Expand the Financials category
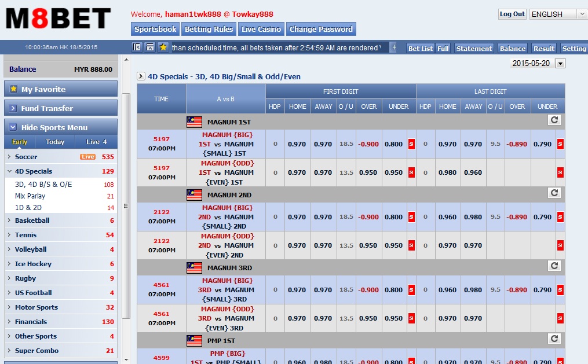Viewport: 588px width, 364px height. [x=61, y=322]
